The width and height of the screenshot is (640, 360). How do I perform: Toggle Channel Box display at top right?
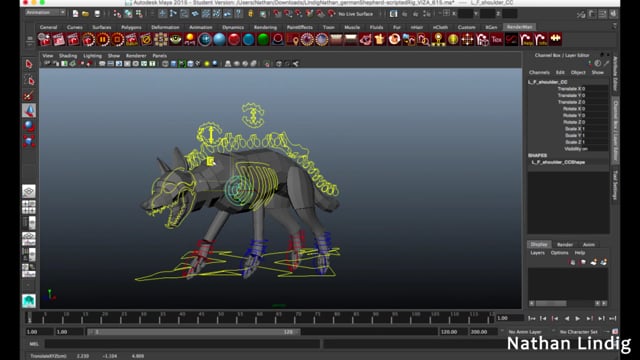pyautogui.click(x=614, y=14)
